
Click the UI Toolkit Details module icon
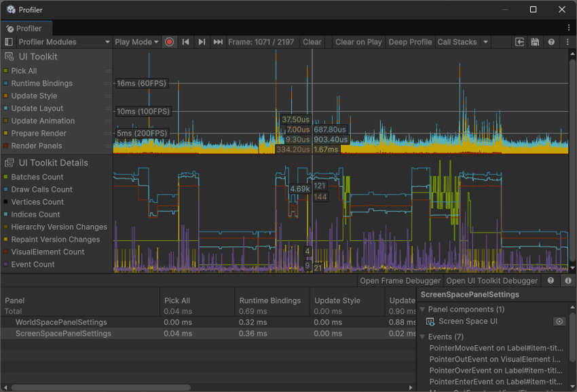tap(10, 163)
